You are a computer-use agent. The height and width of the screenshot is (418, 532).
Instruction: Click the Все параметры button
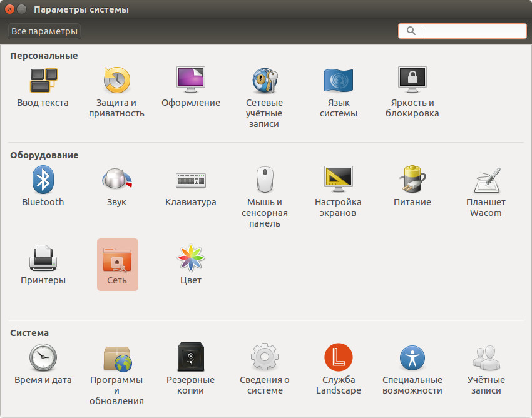point(44,31)
